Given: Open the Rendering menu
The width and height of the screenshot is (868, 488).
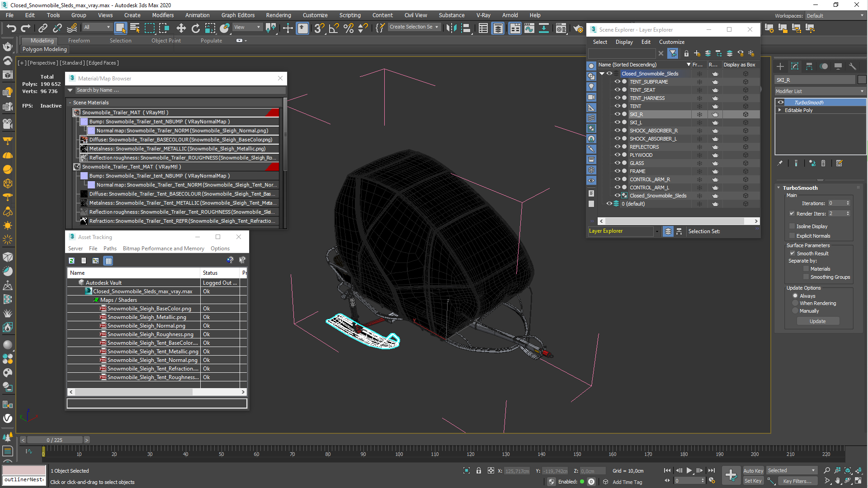Looking at the screenshot, I should [x=278, y=15].
